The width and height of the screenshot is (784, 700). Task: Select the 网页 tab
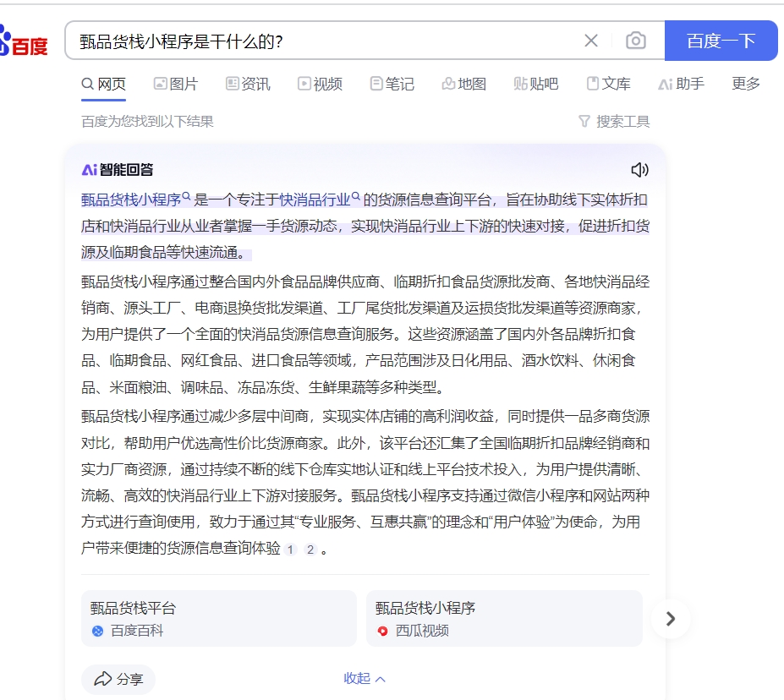point(103,84)
